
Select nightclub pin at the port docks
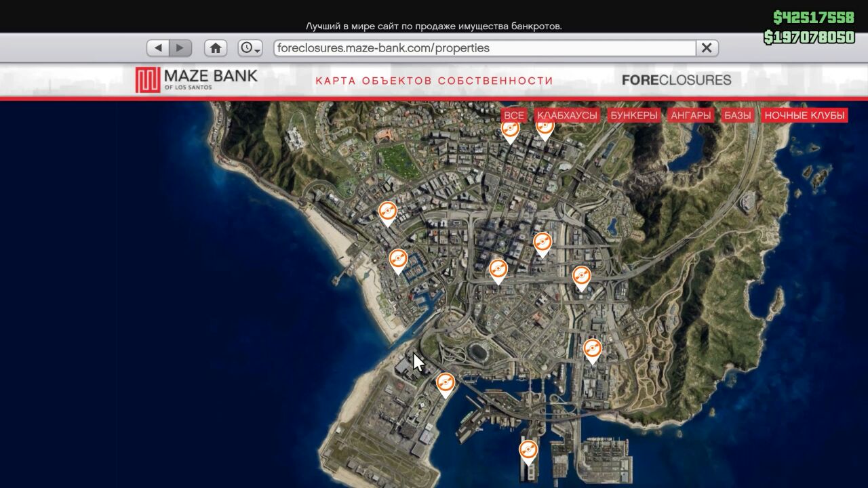(528, 453)
